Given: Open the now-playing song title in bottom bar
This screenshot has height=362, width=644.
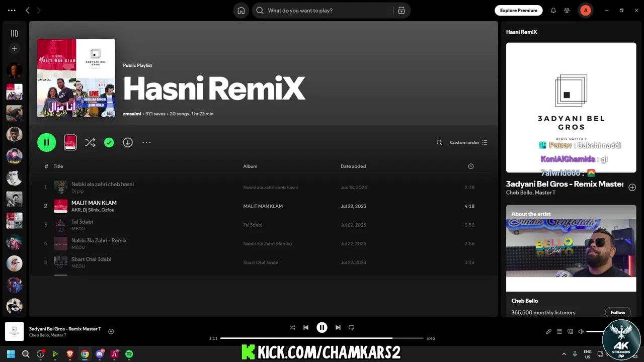Looking at the screenshot, I should (65, 329).
